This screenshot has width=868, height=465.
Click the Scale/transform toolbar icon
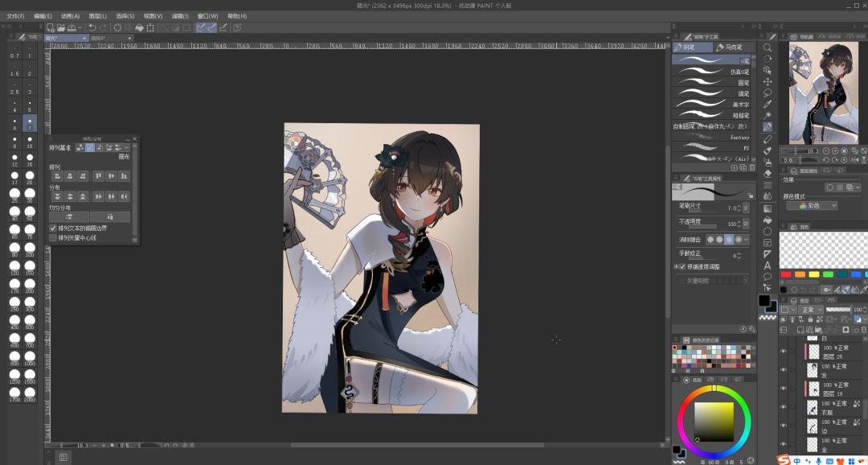click(150, 27)
